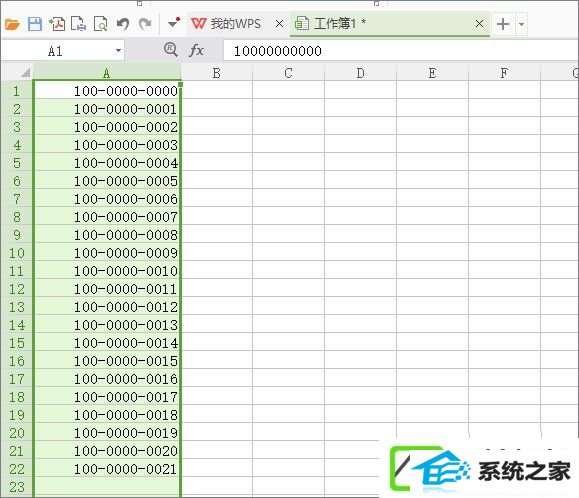
Task: Click the Open folder icon
Action: 12,24
